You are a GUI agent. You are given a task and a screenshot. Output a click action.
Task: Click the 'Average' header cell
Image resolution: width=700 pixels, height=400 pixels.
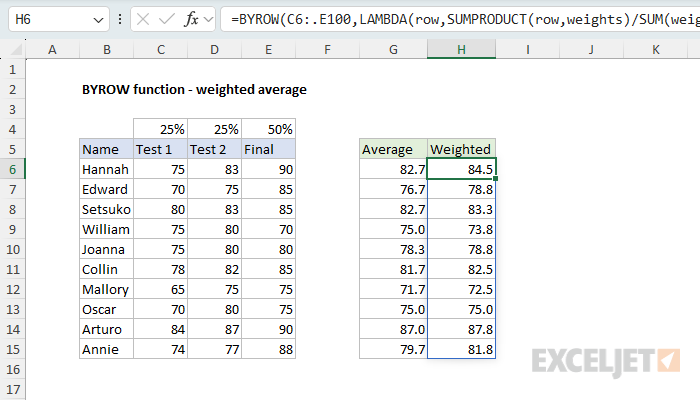[393, 150]
